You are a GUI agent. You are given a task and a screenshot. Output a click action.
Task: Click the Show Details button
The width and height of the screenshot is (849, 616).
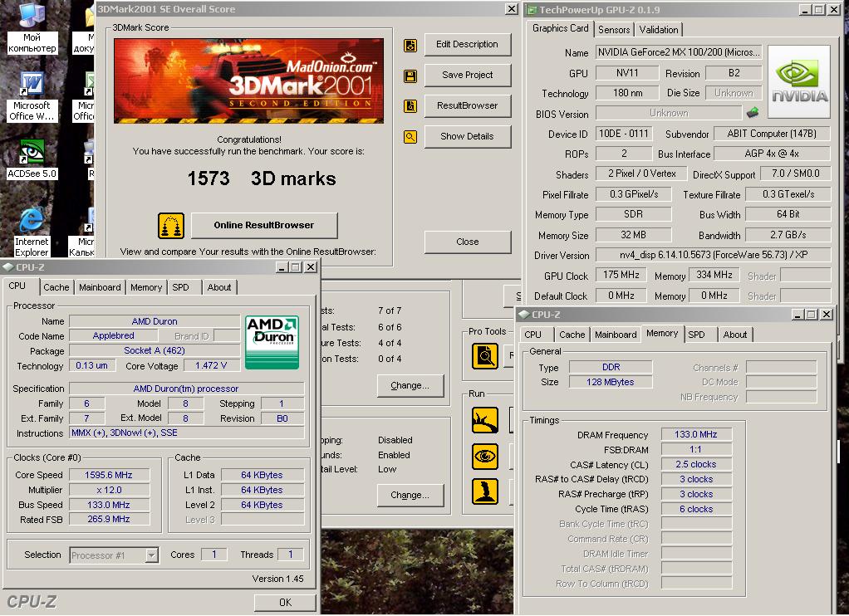tap(467, 136)
